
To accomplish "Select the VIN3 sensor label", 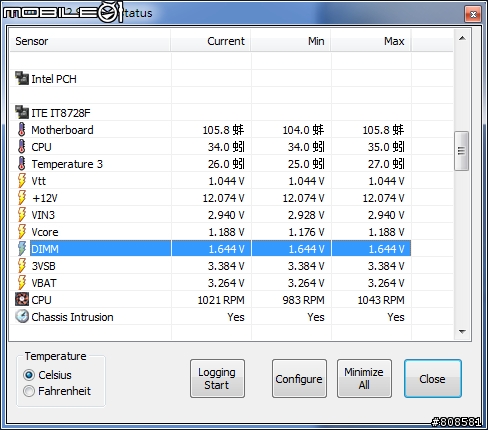I will pyautogui.click(x=43, y=215).
